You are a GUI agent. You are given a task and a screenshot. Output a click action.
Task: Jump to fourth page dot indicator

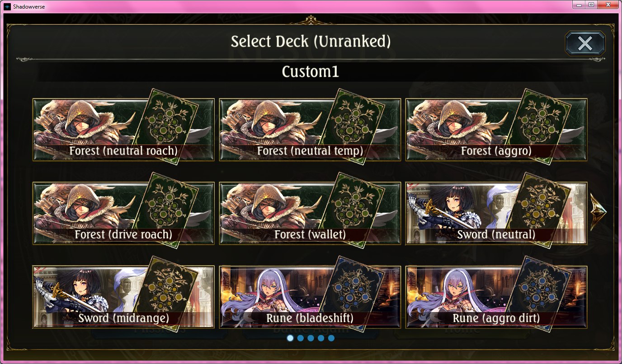click(x=321, y=338)
